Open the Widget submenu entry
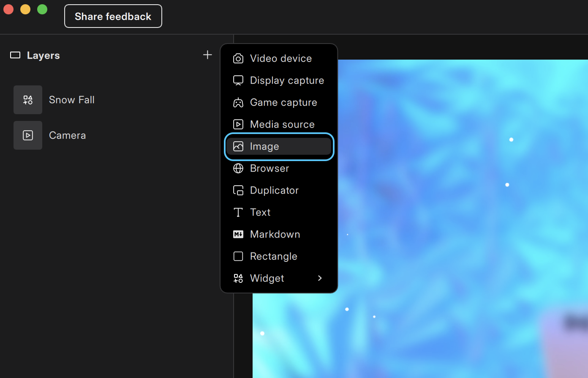The width and height of the screenshot is (588, 378). tap(267, 278)
